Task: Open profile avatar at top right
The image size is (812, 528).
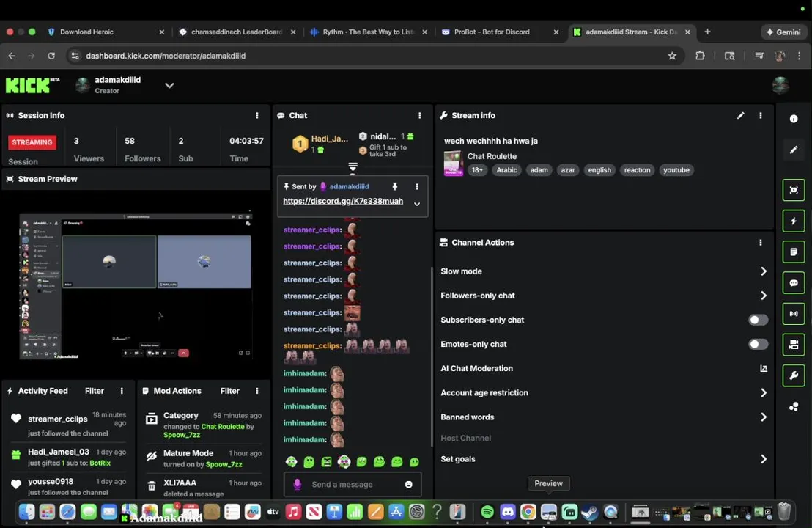Action: tap(780, 85)
